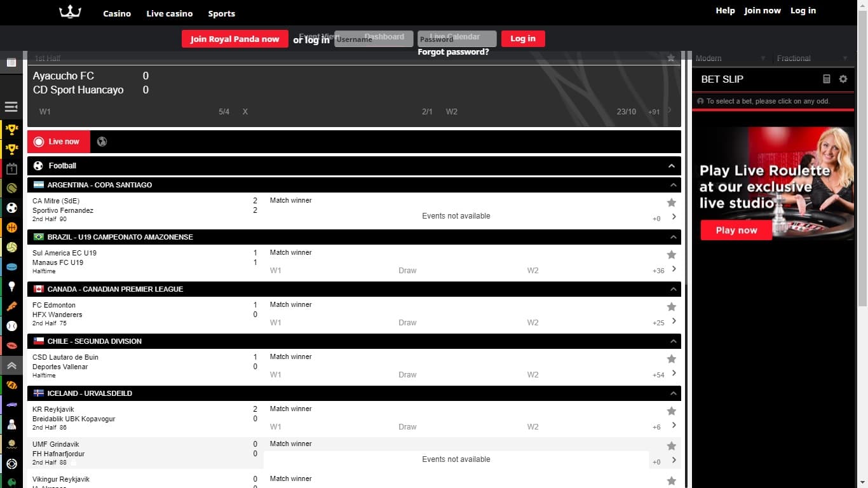This screenshot has height=488, width=868.
Task: Open the hamburger sports menu icon
Action: (11, 107)
